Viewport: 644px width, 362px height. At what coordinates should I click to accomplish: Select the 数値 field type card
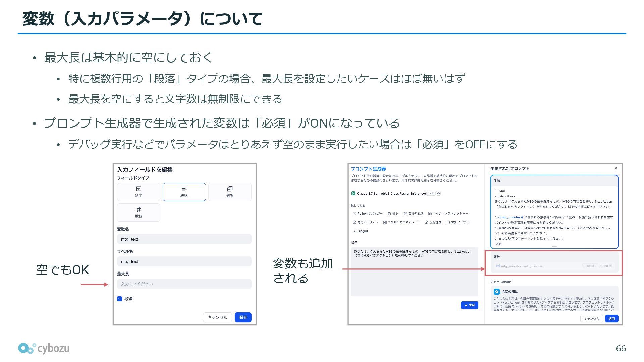pyautogui.click(x=139, y=213)
